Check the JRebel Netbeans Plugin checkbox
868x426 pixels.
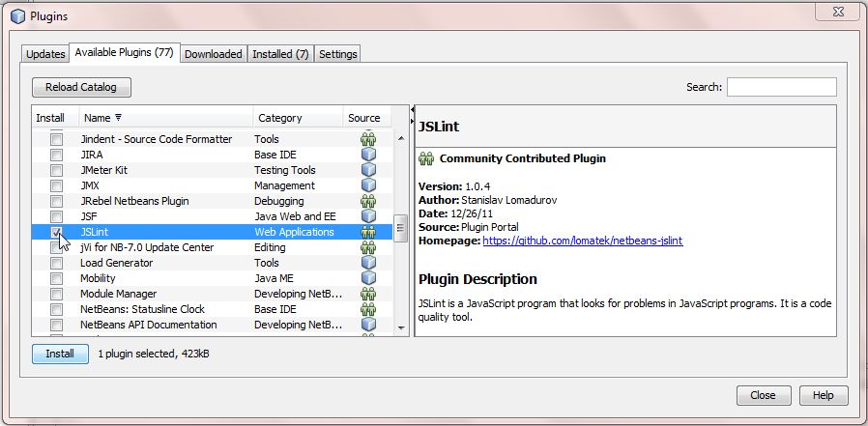point(56,201)
